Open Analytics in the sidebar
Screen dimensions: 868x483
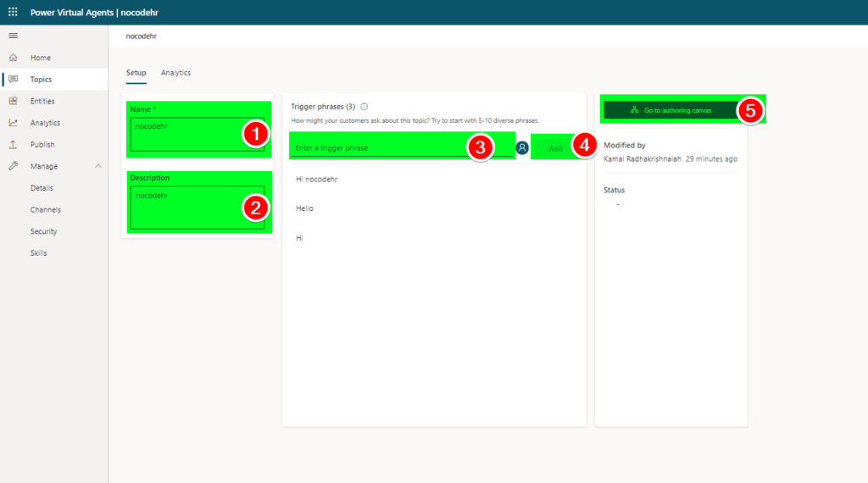pos(53,123)
